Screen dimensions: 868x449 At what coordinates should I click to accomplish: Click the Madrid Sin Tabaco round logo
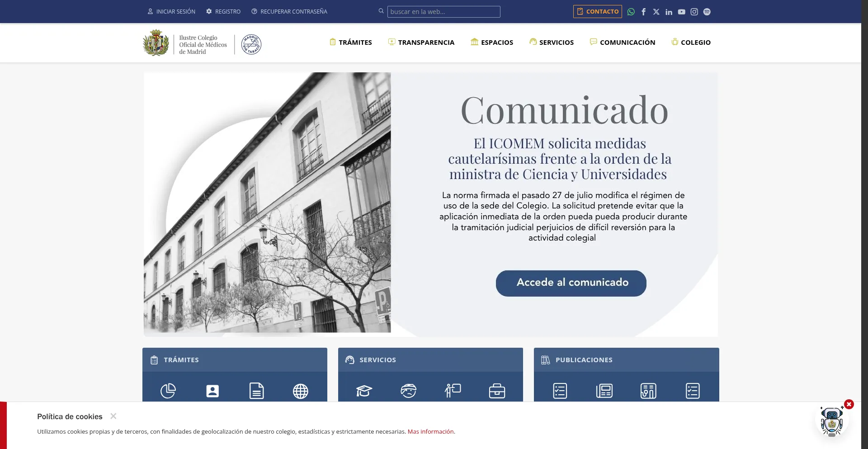(251, 44)
